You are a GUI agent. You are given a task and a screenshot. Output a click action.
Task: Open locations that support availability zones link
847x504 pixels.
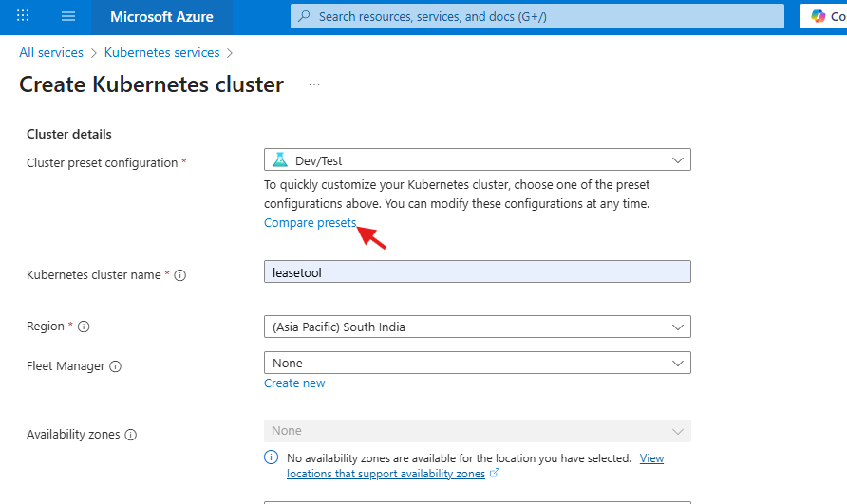click(386, 474)
